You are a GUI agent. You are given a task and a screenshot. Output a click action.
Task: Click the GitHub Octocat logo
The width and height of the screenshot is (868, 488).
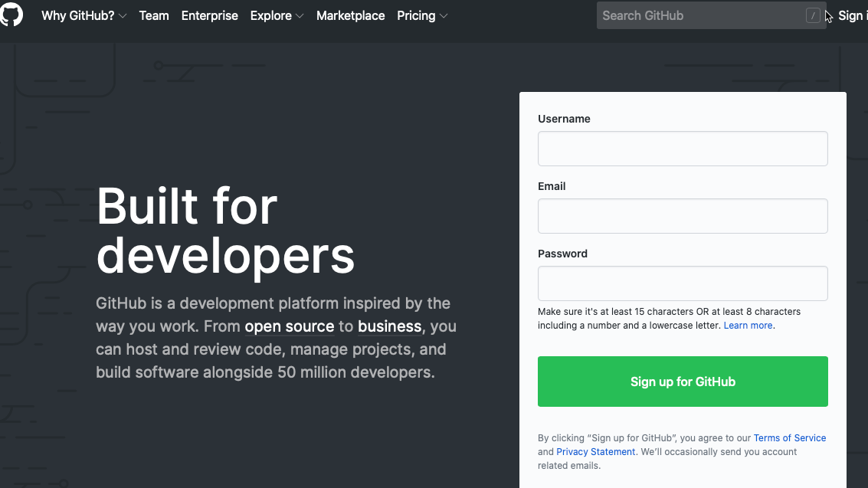(11, 15)
